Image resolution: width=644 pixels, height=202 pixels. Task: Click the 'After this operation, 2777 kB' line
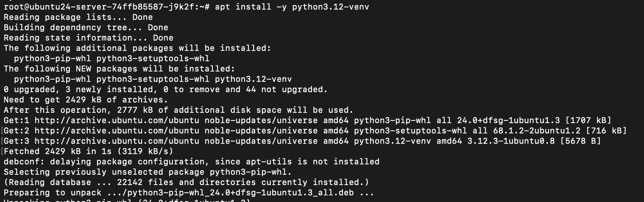click(178, 110)
